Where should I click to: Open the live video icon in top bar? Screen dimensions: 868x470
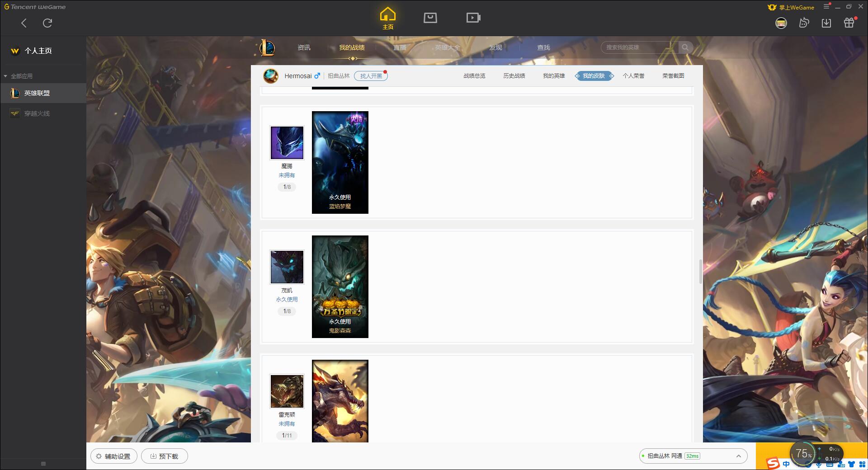pos(473,18)
